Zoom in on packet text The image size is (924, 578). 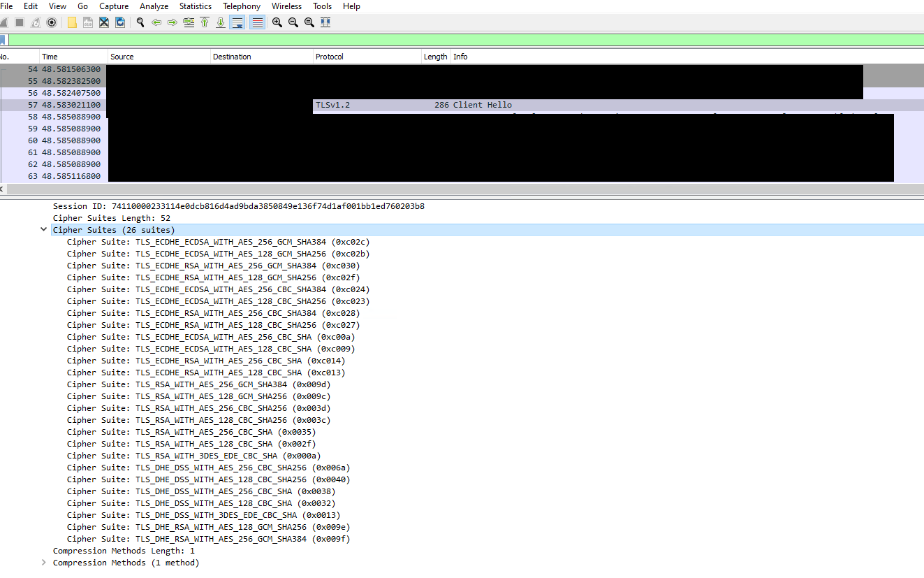pos(277,22)
